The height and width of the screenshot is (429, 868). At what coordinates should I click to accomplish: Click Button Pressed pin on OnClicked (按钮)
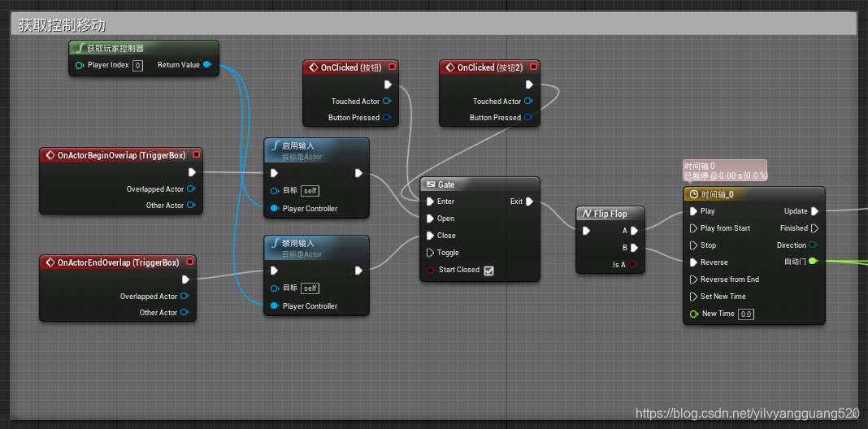pyautogui.click(x=387, y=117)
